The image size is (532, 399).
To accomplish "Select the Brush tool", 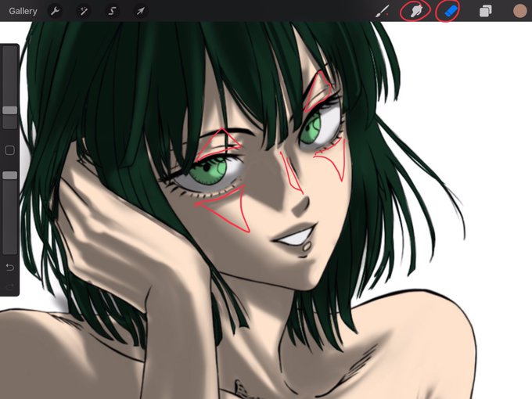I will click(383, 11).
